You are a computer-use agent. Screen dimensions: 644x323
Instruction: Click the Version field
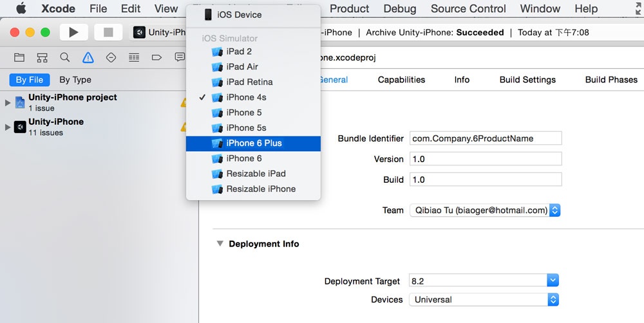pos(486,159)
